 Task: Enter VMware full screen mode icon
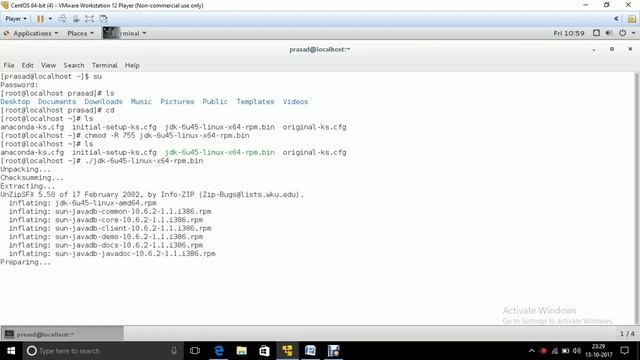click(89, 19)
